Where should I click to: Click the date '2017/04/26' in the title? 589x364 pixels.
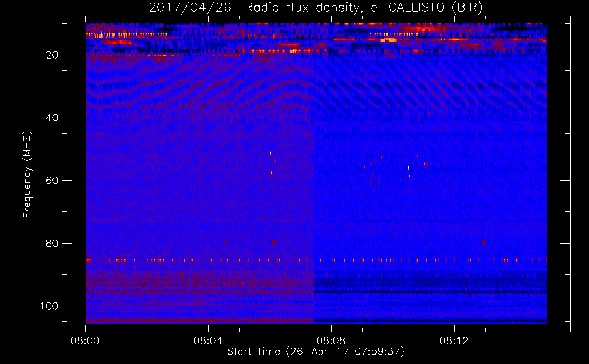pos(190,8)
